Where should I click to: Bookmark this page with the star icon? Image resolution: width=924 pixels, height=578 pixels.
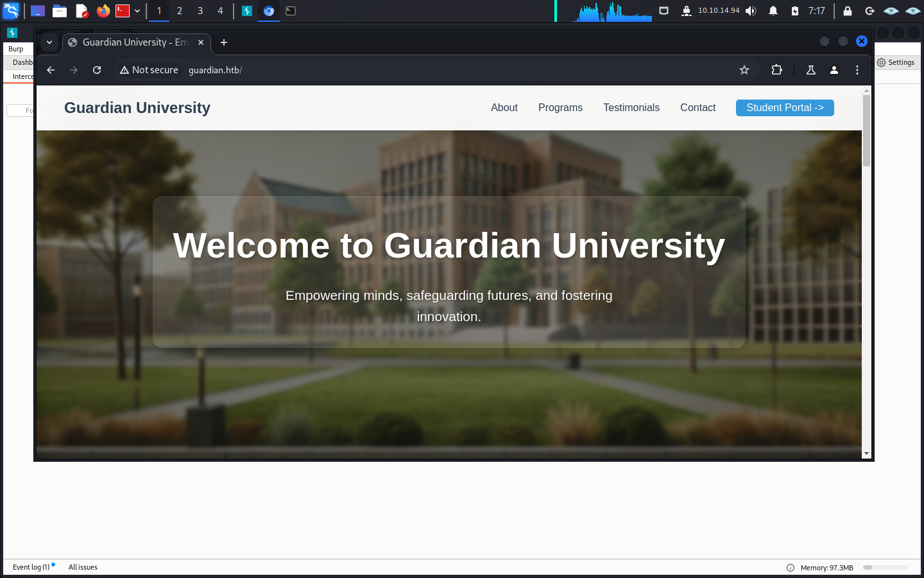tap(744, 70)
